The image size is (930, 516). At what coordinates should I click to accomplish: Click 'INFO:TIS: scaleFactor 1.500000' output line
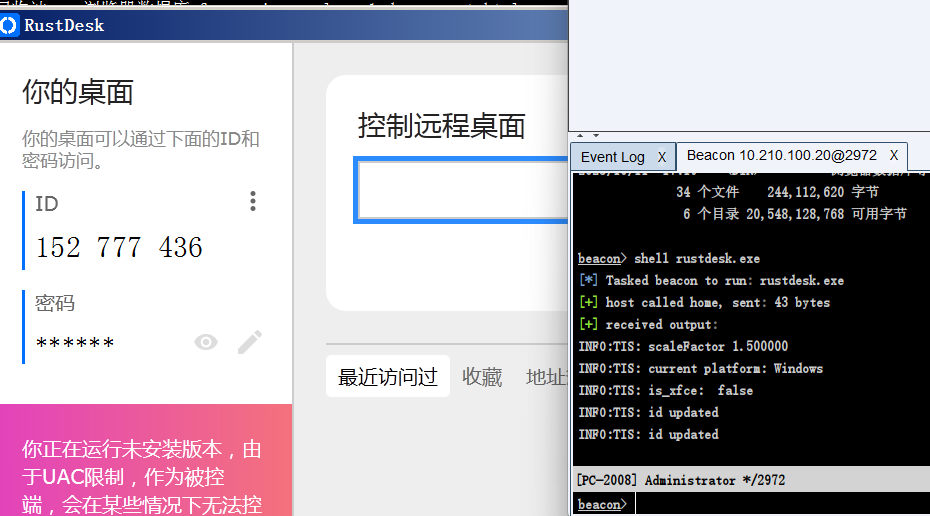pyautogui.click(x=683, y=346)
